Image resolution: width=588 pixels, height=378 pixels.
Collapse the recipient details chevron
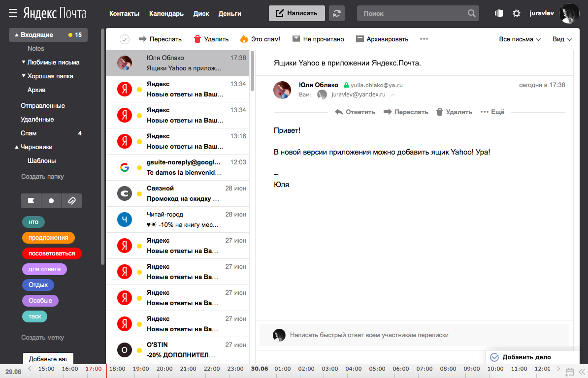pyautogui.click(x=392, y=95)
